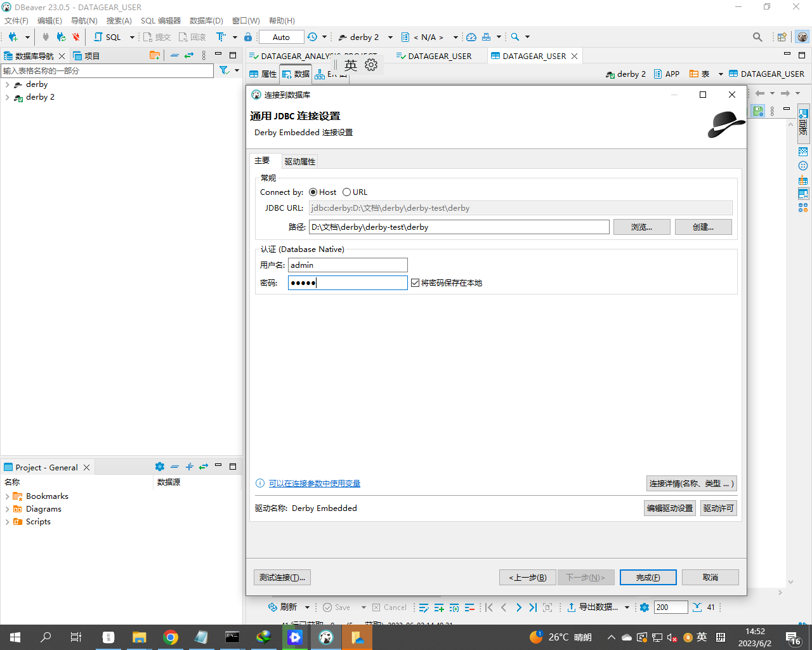
Task: Click the path input field
Action: coord(459,227)
